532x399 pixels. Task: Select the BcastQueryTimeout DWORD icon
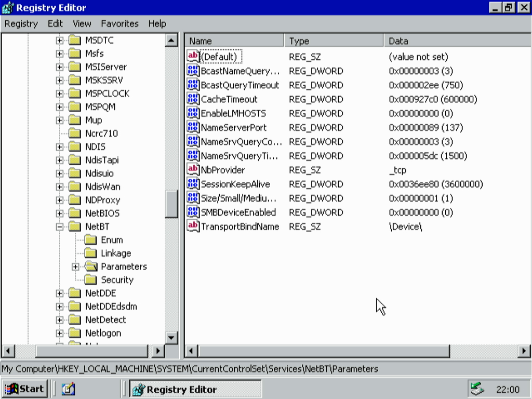coord(193,85)
